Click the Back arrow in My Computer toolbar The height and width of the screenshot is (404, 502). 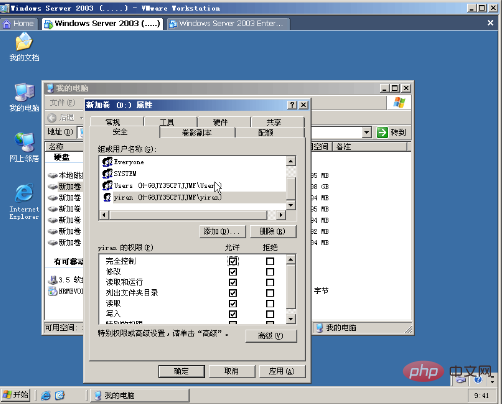coord(52,118)
